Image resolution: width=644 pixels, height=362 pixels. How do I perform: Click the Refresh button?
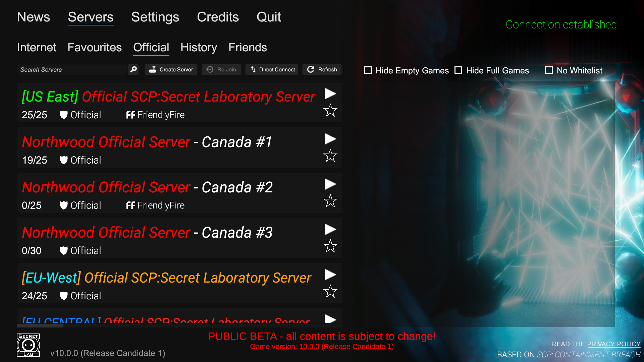click(322, 70)
